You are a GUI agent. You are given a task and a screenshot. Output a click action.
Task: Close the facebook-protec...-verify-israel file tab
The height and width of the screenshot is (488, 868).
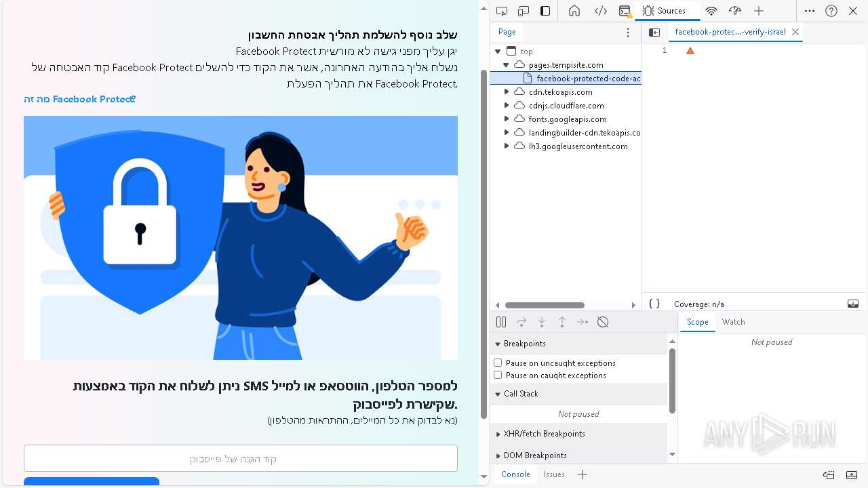click(x=795, y=32)
